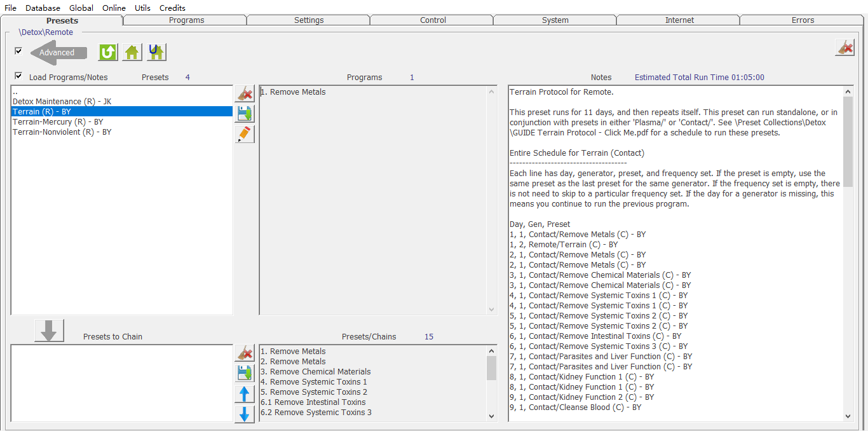Click the green up-arrow return icon
The height and width of the screenshot is (431, 868).
(108, 52)
